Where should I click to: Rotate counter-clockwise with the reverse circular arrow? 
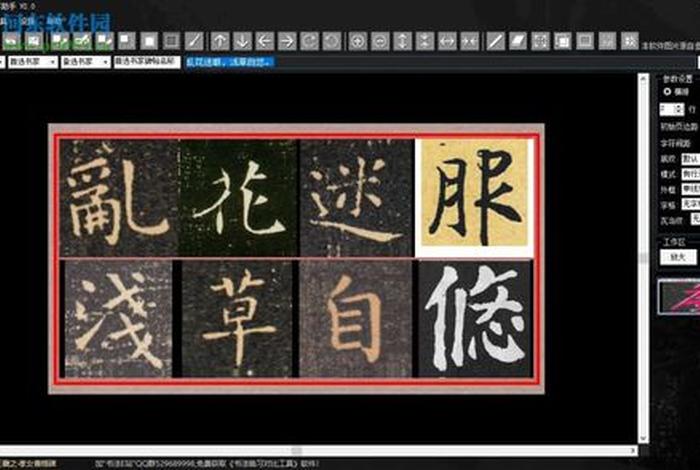pyautogui.click(x=332, y=42)
